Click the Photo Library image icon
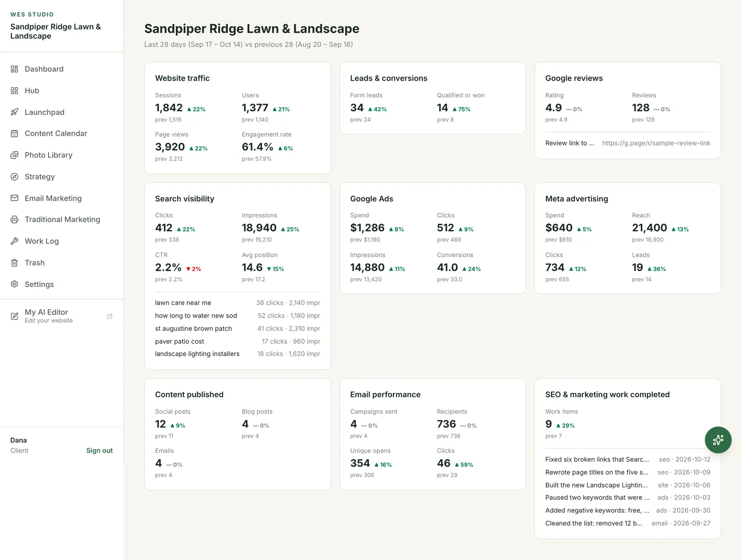The width and height of the screenshot is (742, 560). (x=14, y=155)
